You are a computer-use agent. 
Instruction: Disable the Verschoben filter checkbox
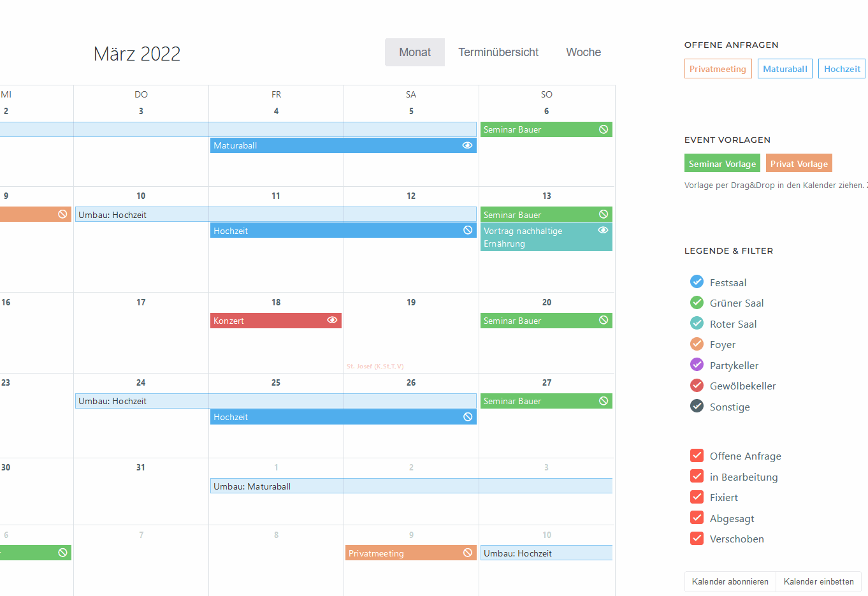click(x=697, y=539)
